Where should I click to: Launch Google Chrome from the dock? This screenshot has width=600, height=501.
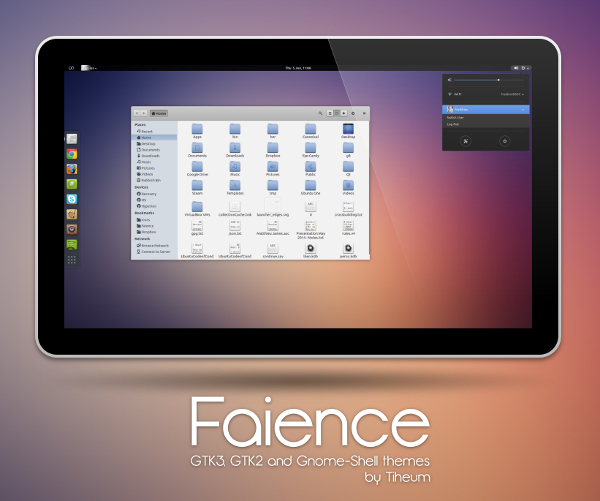[x=72, y=154]
